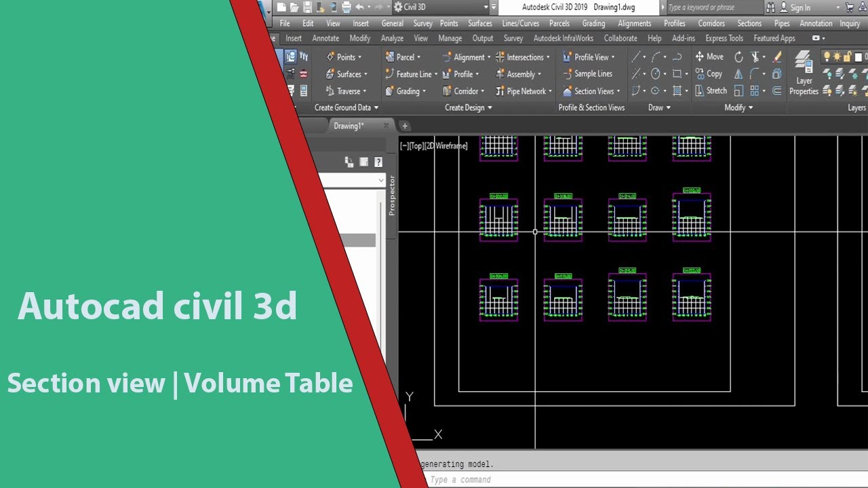Select the Hatch draw tool icon
Viewport: 868px width, 488px height.
677,90
